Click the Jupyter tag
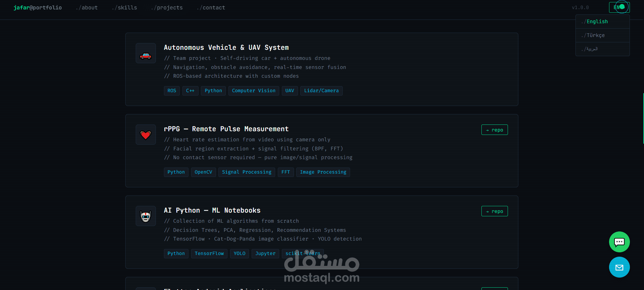 click(265, 254)
